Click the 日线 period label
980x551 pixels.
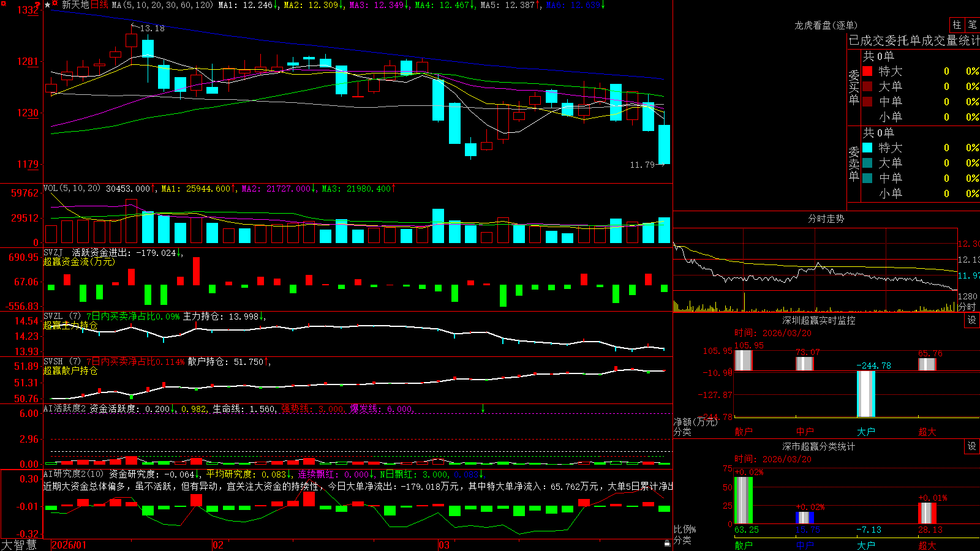(x=99, y=5)
